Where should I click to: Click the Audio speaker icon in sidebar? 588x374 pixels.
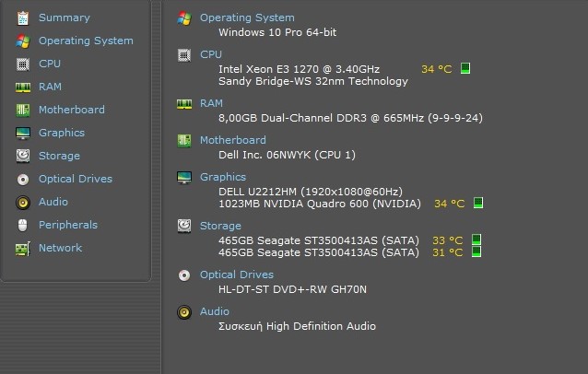point(23,203)
